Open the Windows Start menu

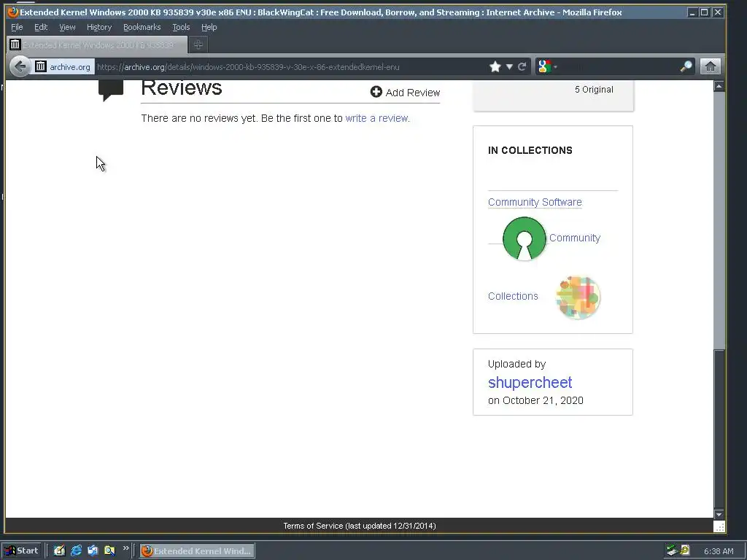pos(23,551)
